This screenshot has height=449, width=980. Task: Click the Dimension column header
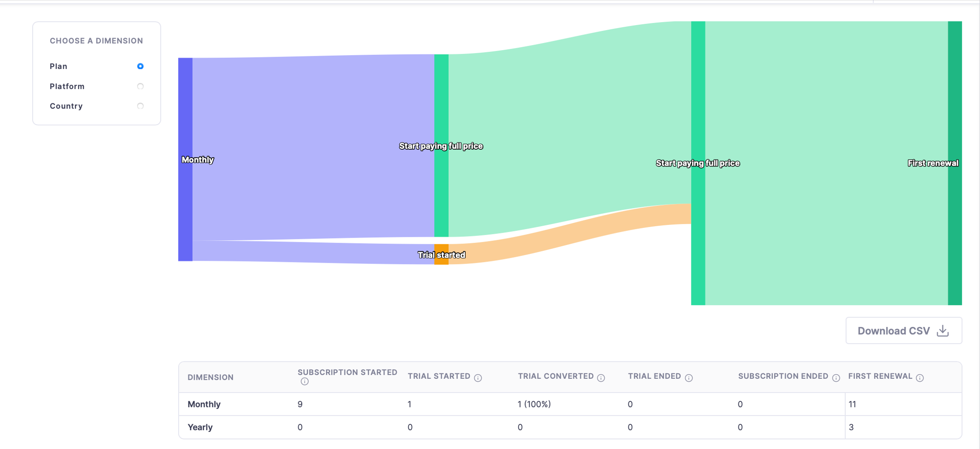coord(211,377)
